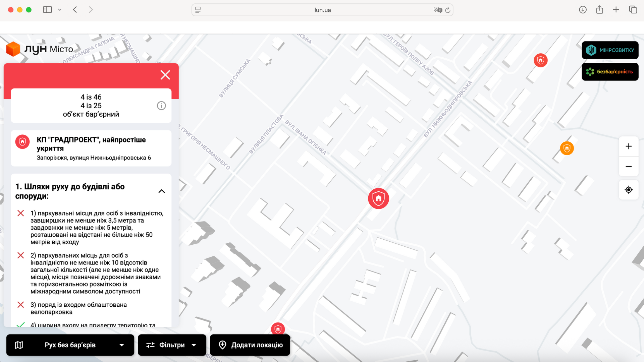The height and width of the screenshot is (362, 644).
Task: Select the КП ГРАДПРОЕКТ shelter card
Action: [x=91, y=148]
